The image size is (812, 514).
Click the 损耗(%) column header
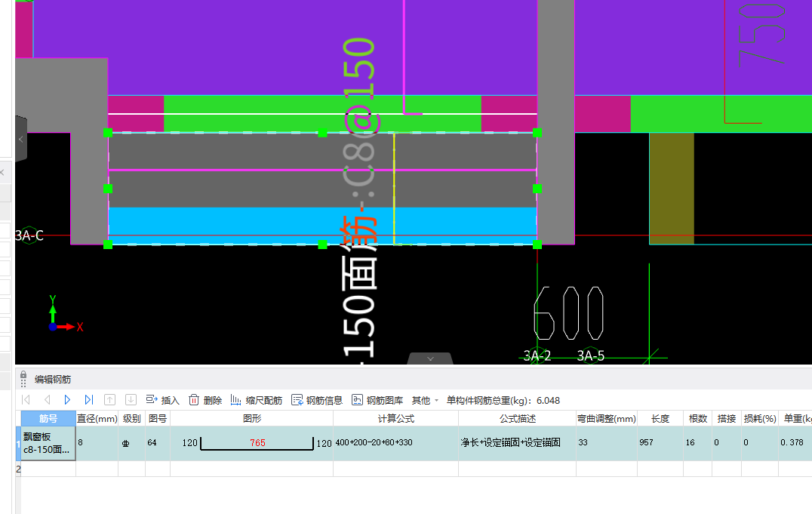(760, 418)
